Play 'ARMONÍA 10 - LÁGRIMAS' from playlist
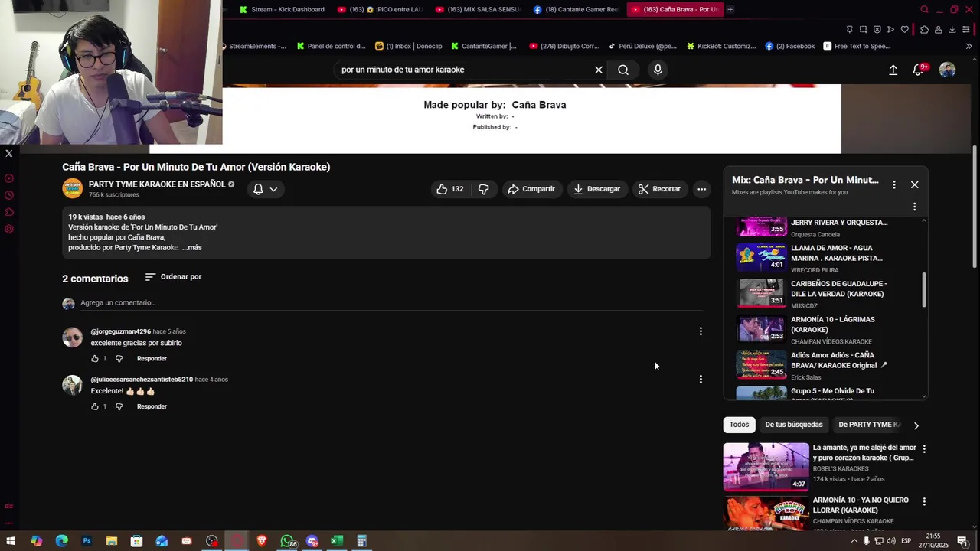The image size is (980, 551). coord(825,329)
